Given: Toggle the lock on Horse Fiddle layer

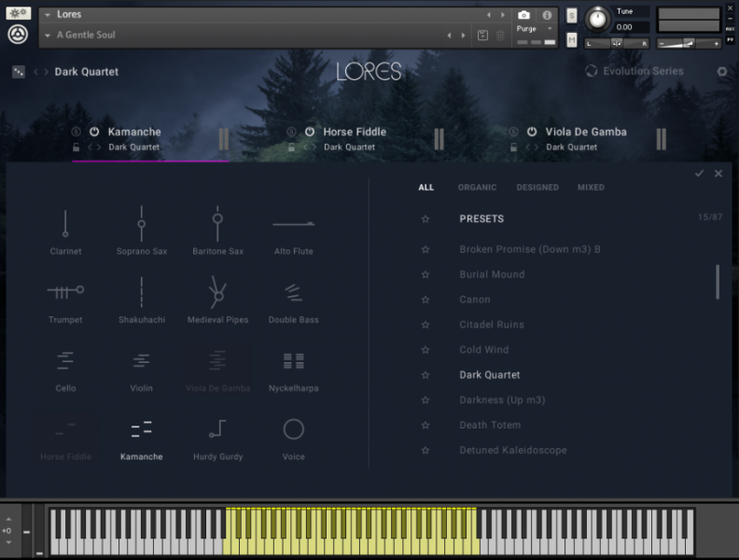Looking at the screenshot, I should (x=291, y=147).
